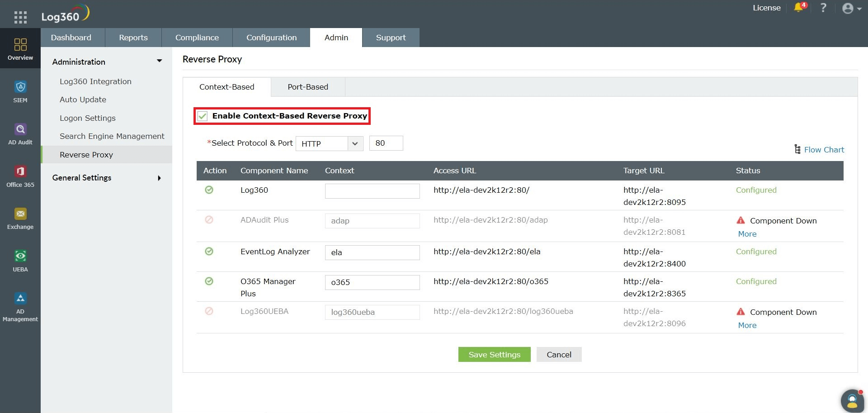
Task: Toggle the O365 Manager Plus action icon
Action: (209, 281)
